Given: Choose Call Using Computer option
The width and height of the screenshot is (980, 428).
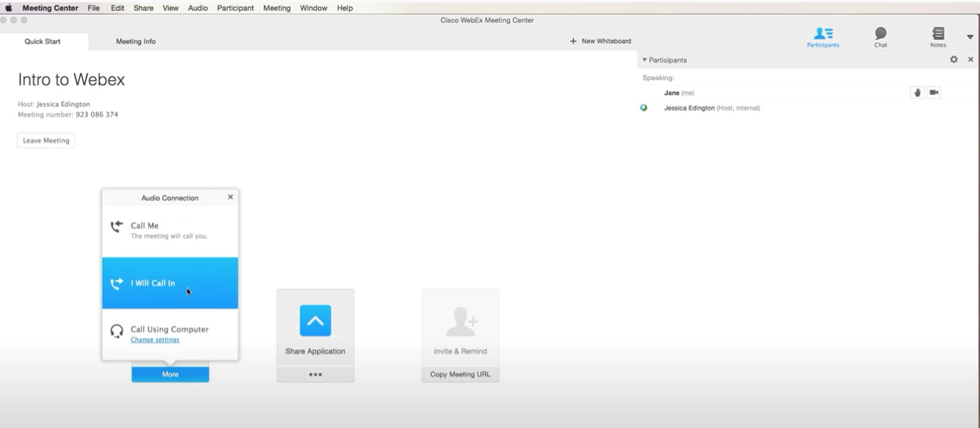Looking at the screenshot, I should coord(170,334).
